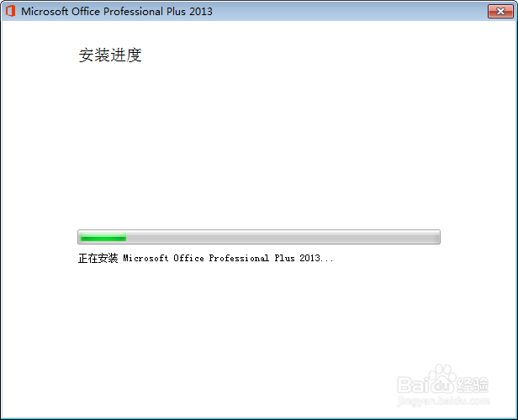Click the green filled progress segment

(x=103, y=237)
